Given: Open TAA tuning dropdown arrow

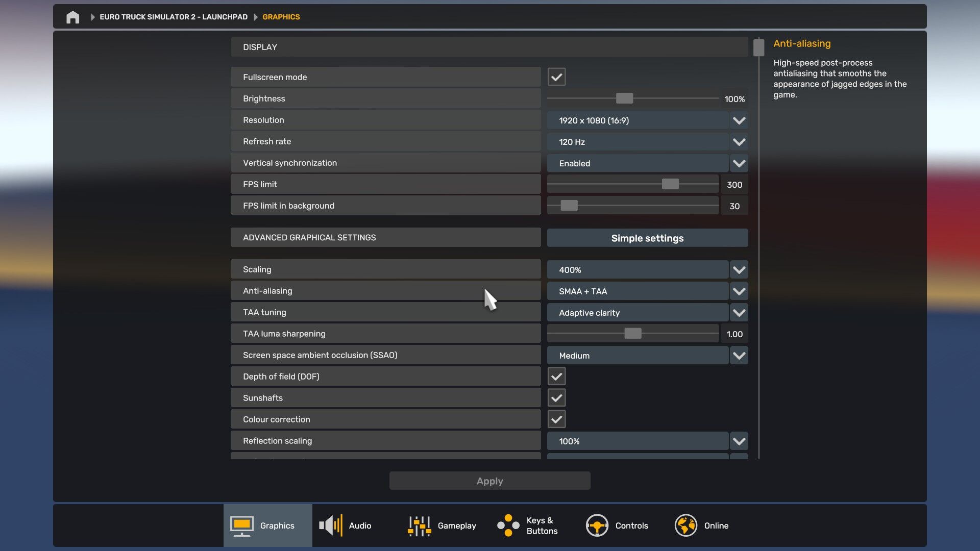Looking at the screenshot, I should pyautogui.click(x=739, y=313).
